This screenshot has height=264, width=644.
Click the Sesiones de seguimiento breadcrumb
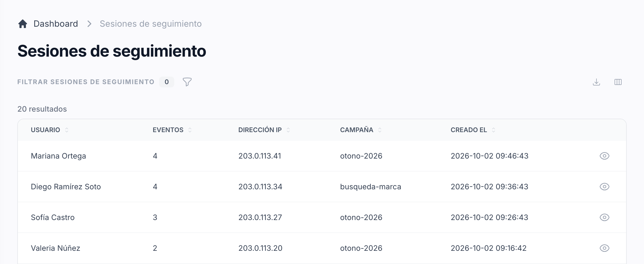(151, 24)
